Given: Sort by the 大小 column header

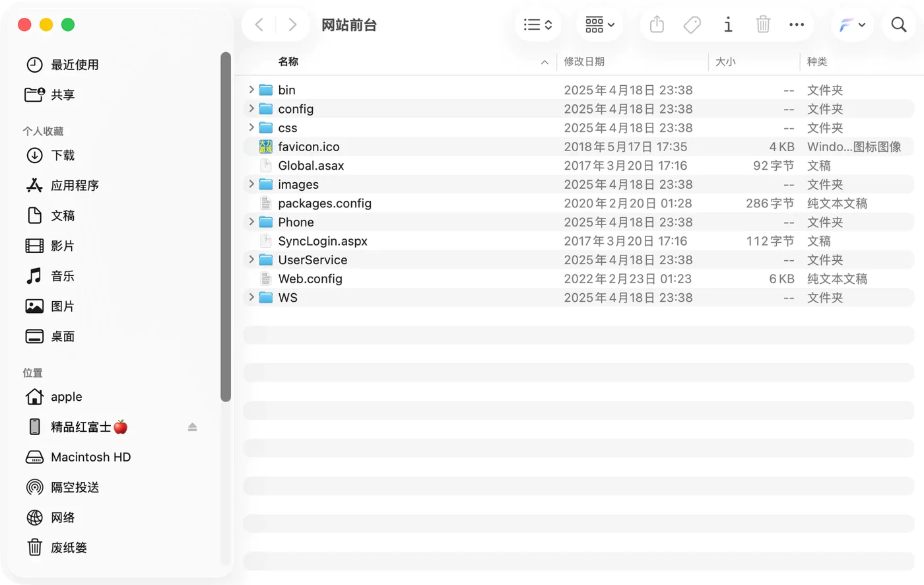Looking at the screenshot, I should [725, 61].
